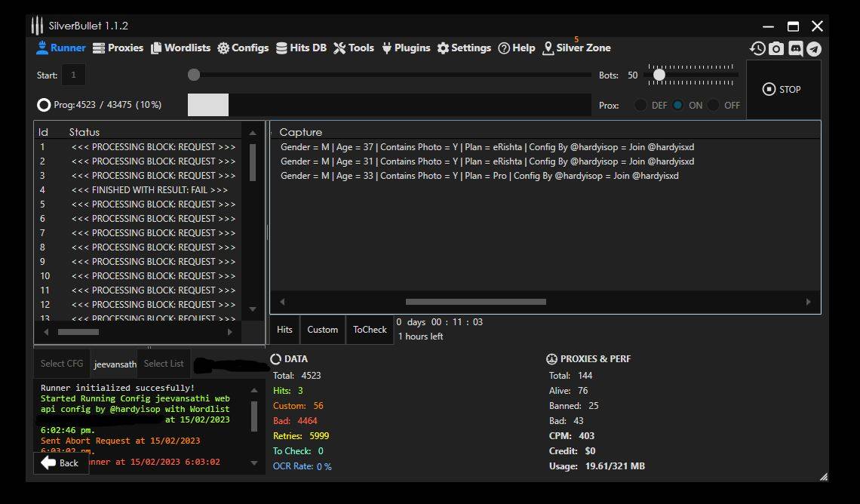The width and height of the screenshot is (860, 504).
Task: Switch to the ToCheck tab
Action: pyautogui.click(x=370, y=330)
